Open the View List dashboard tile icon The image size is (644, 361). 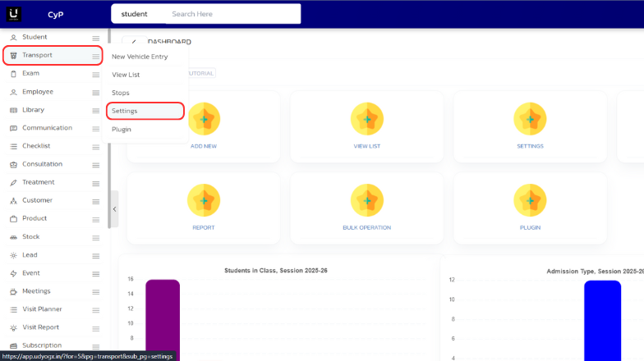[x=366, y=120]
